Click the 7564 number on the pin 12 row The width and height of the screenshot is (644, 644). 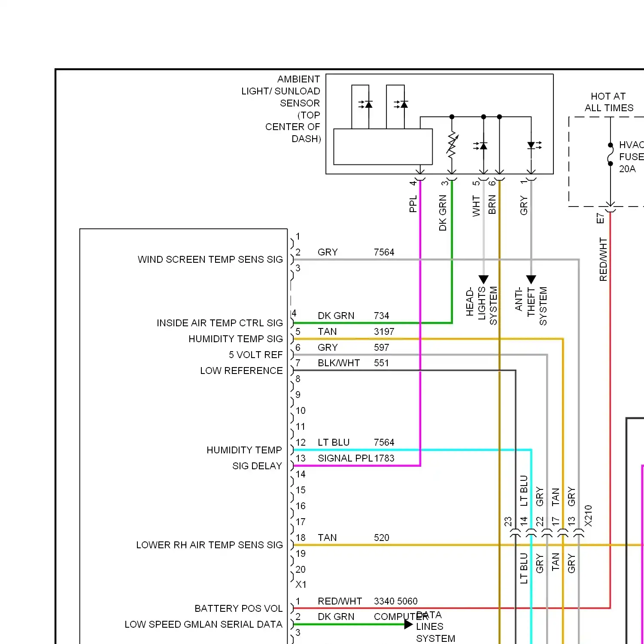coord(384,442)
